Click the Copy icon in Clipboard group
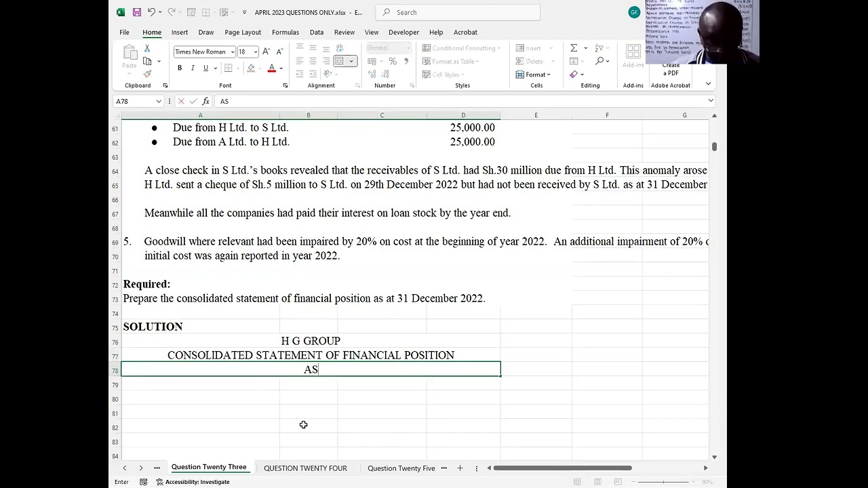The image size is (868, 488). pos(147,61)
